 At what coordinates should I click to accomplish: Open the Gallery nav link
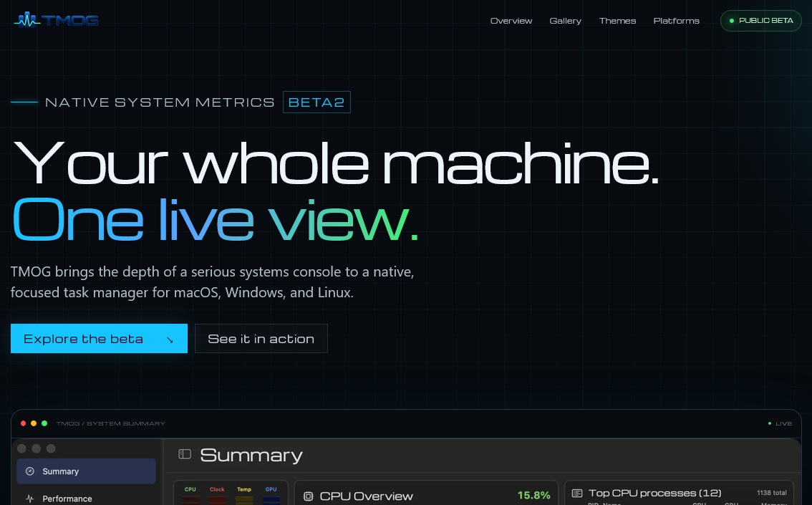(x=565, y=21)
